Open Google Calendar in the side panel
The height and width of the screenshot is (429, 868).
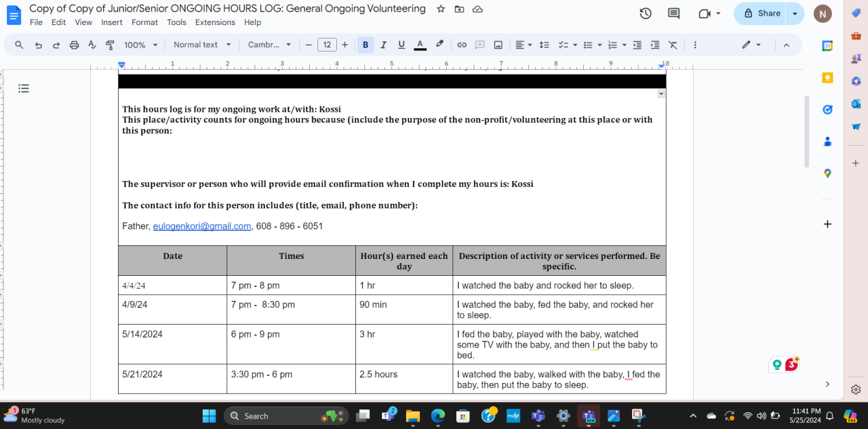pos(827,45)
